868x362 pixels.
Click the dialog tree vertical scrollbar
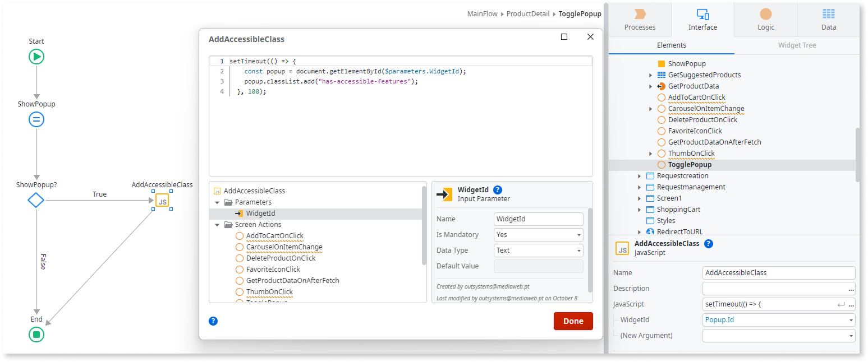(x=424, y=225)
